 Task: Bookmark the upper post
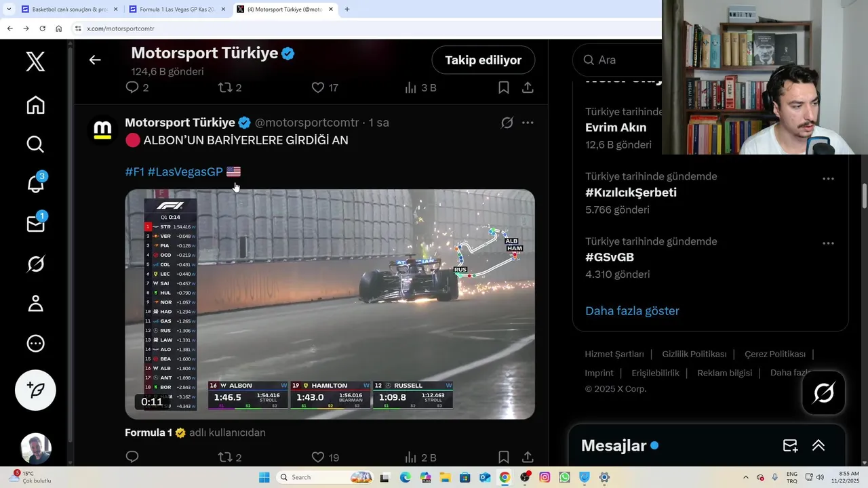tap(503, 87)
